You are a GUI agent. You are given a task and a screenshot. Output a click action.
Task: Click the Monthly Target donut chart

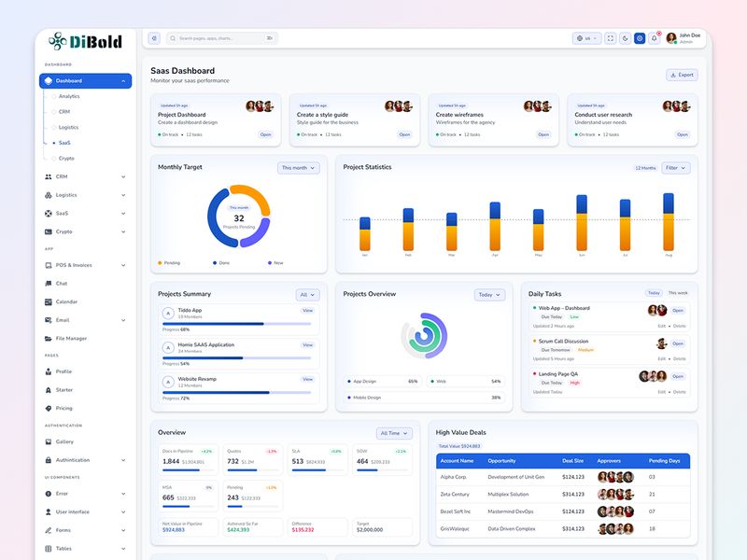click(239, 217)
